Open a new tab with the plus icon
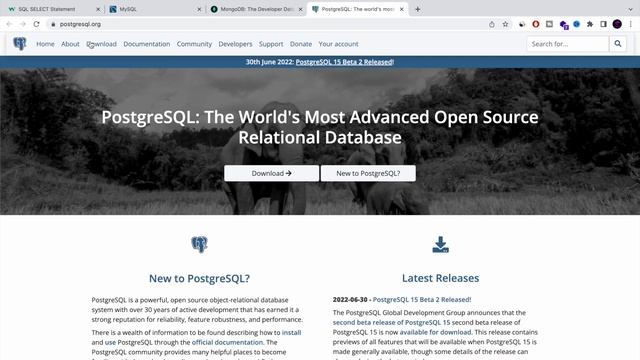This screenshot has height=360, width=640. (418, 9)
